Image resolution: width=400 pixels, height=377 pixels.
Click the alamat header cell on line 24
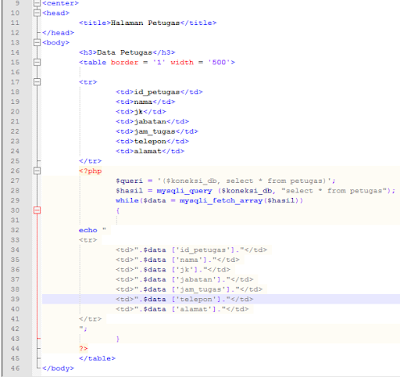point(148,151)
